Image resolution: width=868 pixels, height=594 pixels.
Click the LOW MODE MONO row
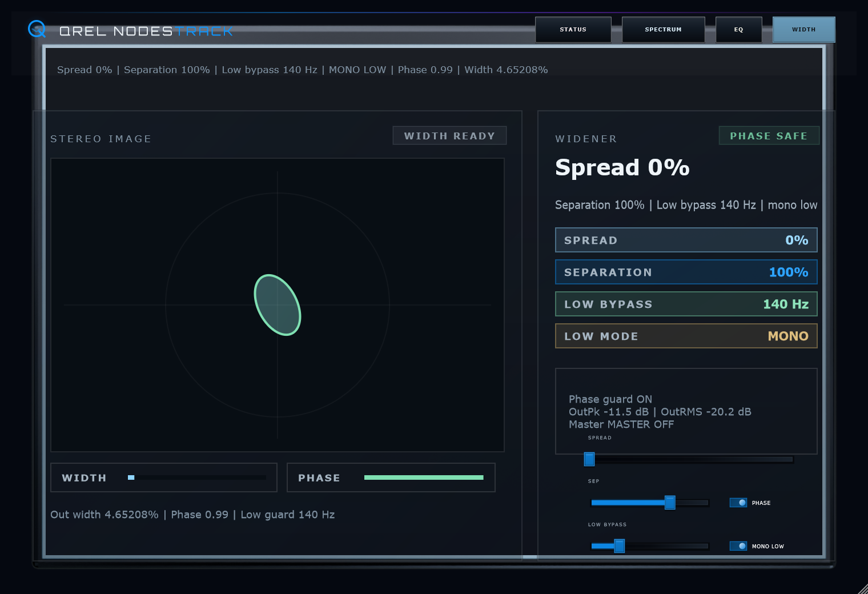click(x=686, y=336)
